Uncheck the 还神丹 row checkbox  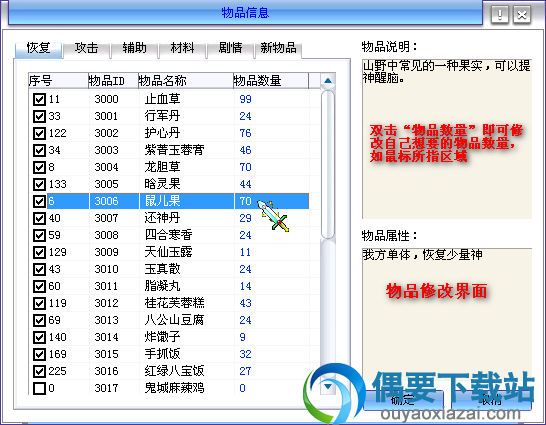click(x=39, y=218)
